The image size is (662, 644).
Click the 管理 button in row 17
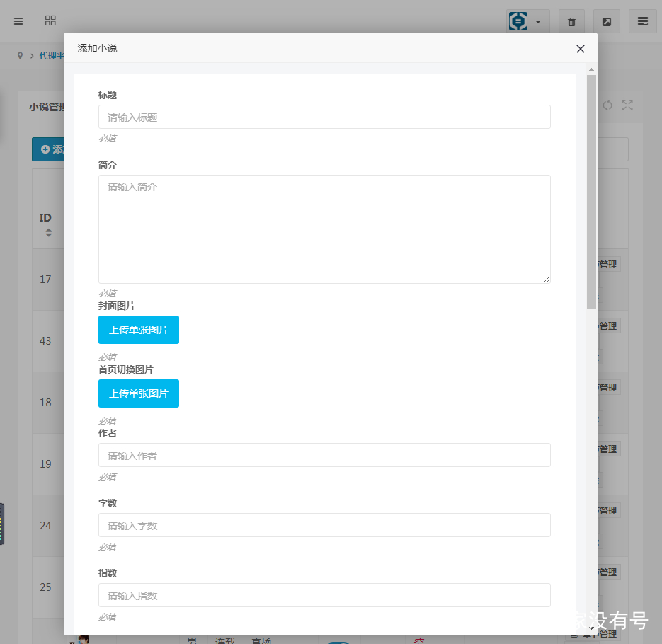click(608, 264)
